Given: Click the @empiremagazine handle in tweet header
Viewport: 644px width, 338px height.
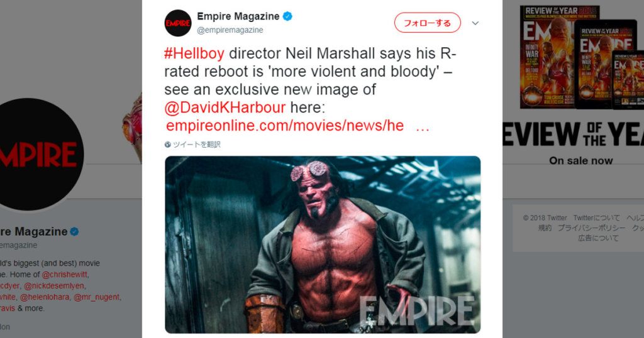Looking at the screenshot, I should pos(230,30).
